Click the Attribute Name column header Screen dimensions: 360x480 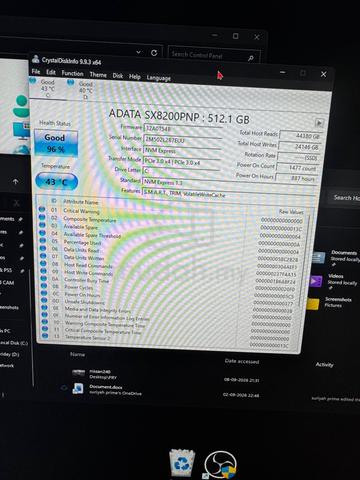coord(81,202)
